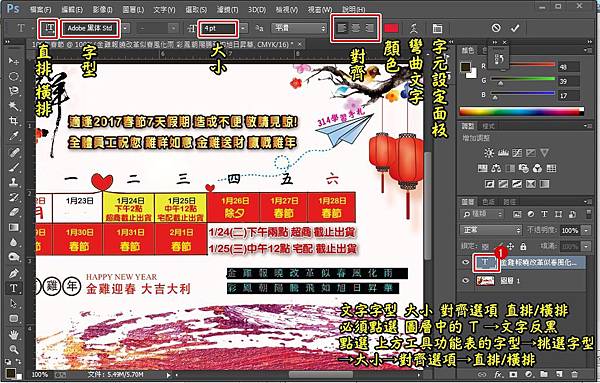This screenshot has width=600, height=383.
Task: Click the foreground color swatch in Color panel
Action: [466, 67]
